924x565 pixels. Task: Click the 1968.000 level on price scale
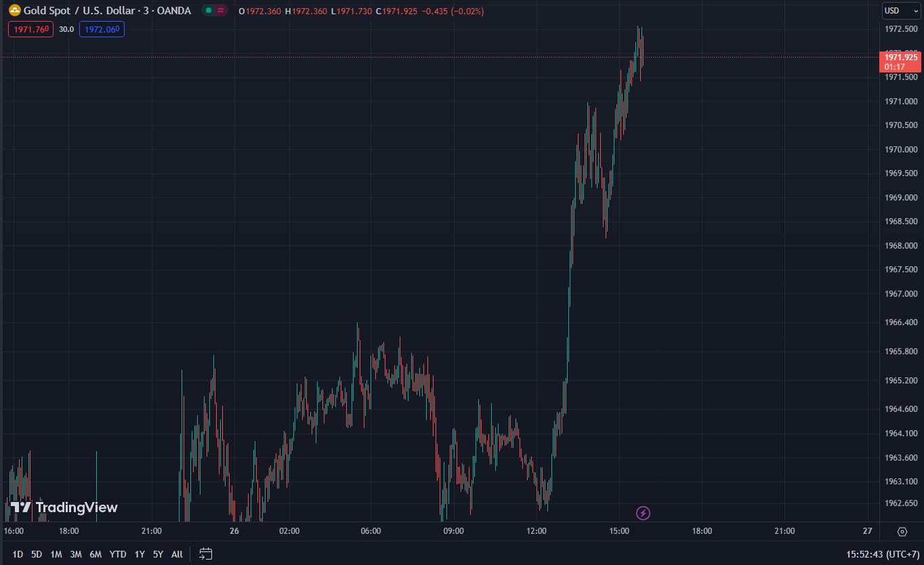(x=900, y=246)
